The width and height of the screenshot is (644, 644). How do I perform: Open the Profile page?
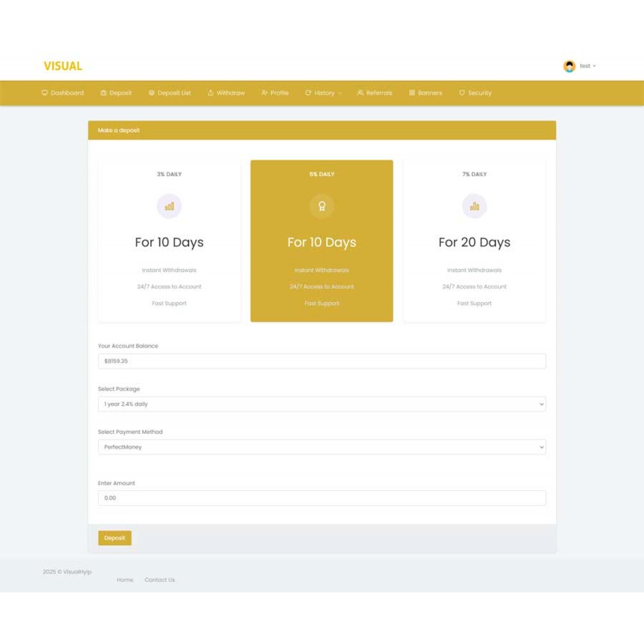[275, 93]
